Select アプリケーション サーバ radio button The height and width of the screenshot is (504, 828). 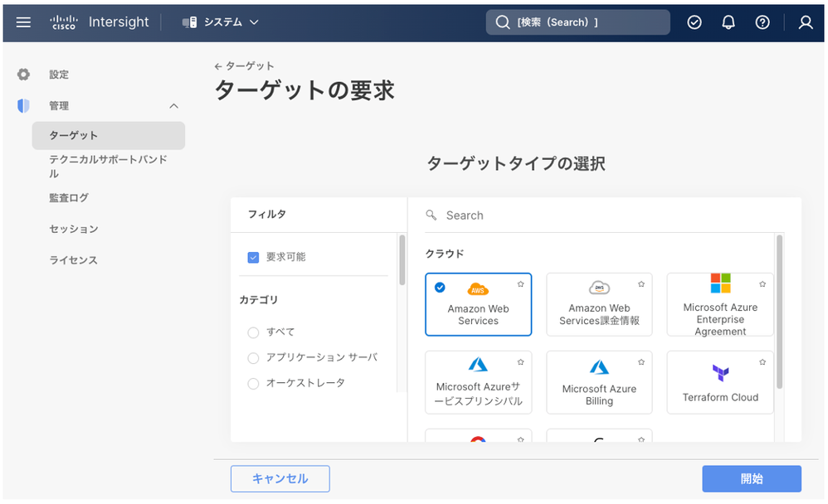(x=254, y=358)
